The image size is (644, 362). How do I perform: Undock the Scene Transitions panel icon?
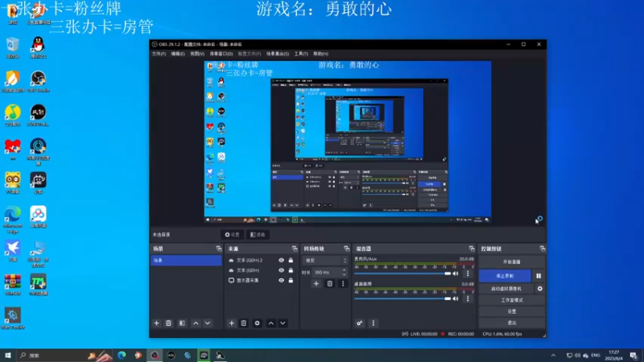tap(347, 249)
